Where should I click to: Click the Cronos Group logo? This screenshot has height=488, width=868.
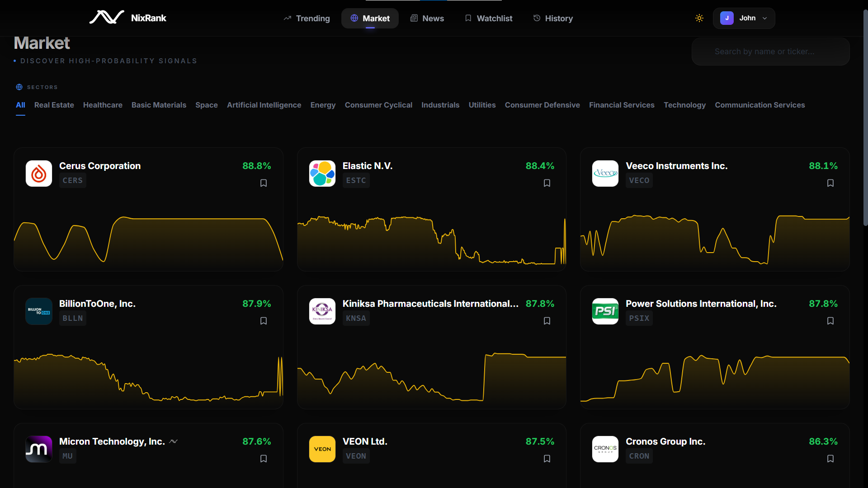tap(605, 449)
